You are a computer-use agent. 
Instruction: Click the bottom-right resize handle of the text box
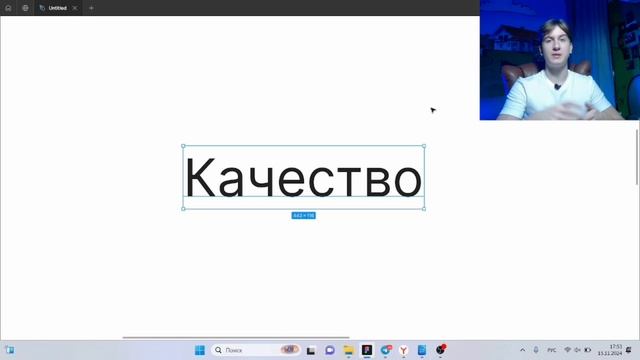424,209
